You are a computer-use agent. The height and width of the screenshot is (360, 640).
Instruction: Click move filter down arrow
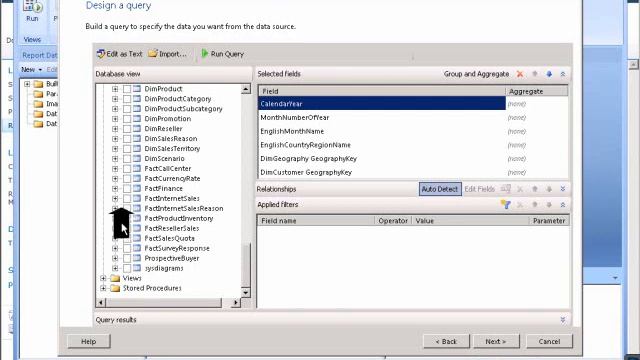click(549, 204)
